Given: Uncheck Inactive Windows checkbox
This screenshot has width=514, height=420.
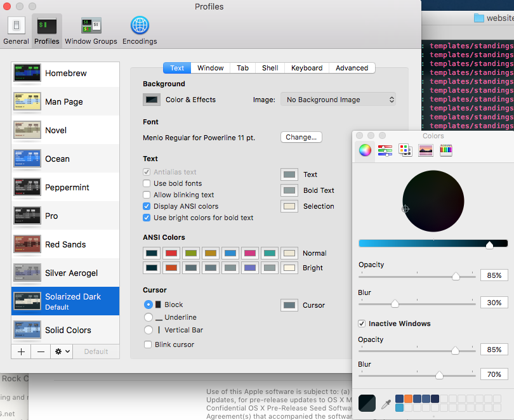Looking at the screenshot, I should coord(362,324).
